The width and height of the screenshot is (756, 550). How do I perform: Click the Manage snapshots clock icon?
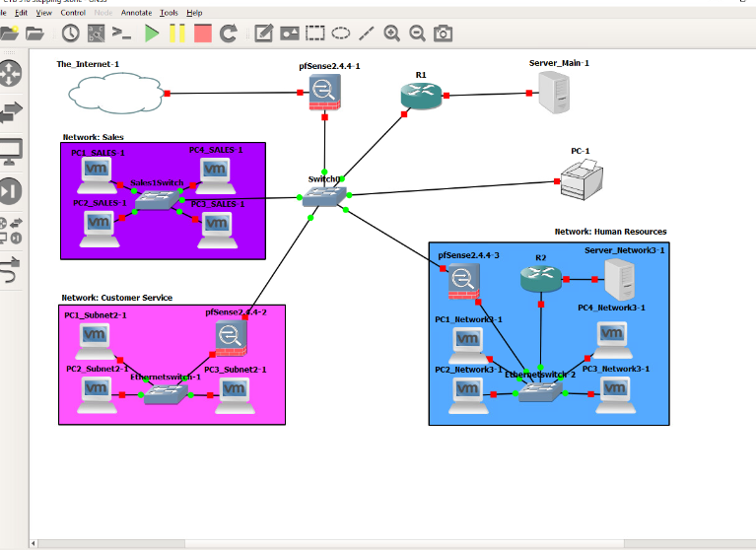[x=71, y=34]
